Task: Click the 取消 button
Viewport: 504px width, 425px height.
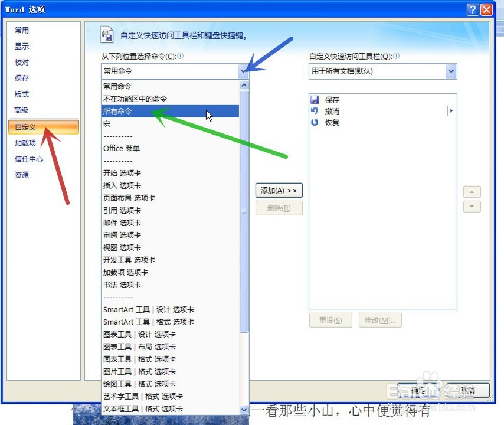Action: coord(467,390)
